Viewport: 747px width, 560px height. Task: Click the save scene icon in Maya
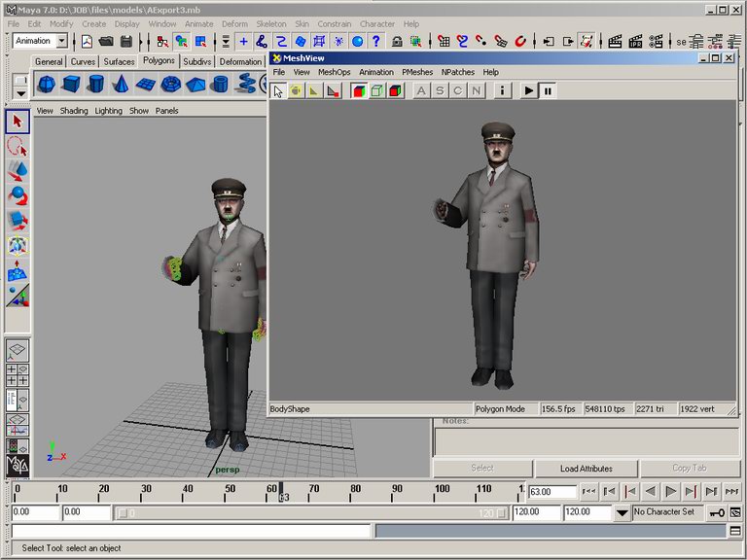tap(126, 42)
